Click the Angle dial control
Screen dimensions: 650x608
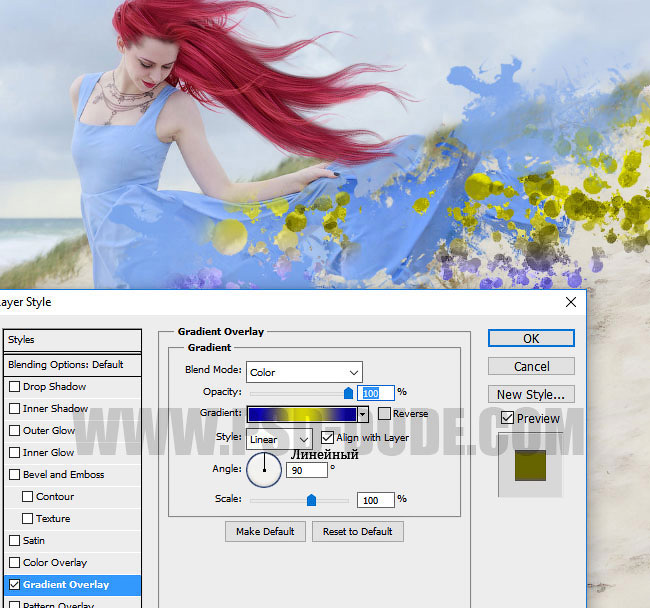264,470
